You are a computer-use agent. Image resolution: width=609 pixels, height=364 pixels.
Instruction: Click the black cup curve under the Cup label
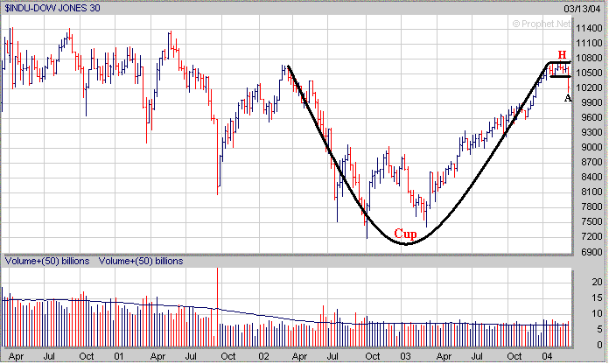point(406,243)
